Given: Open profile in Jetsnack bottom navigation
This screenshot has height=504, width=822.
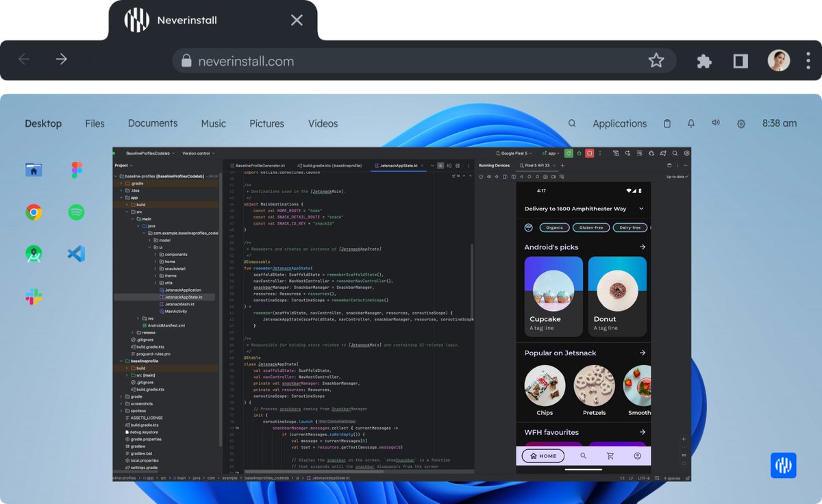Looking at the screenshot, I should click(x=637, y=455).
